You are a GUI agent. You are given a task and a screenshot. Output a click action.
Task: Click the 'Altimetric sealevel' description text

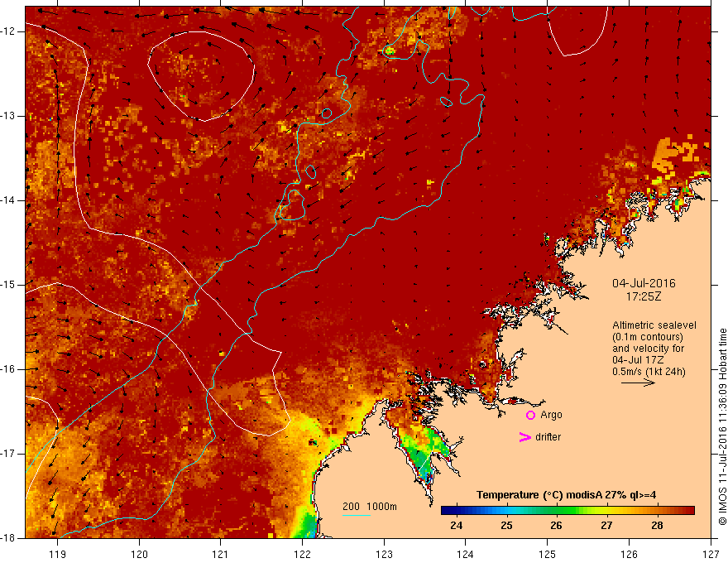click(654, 325)
